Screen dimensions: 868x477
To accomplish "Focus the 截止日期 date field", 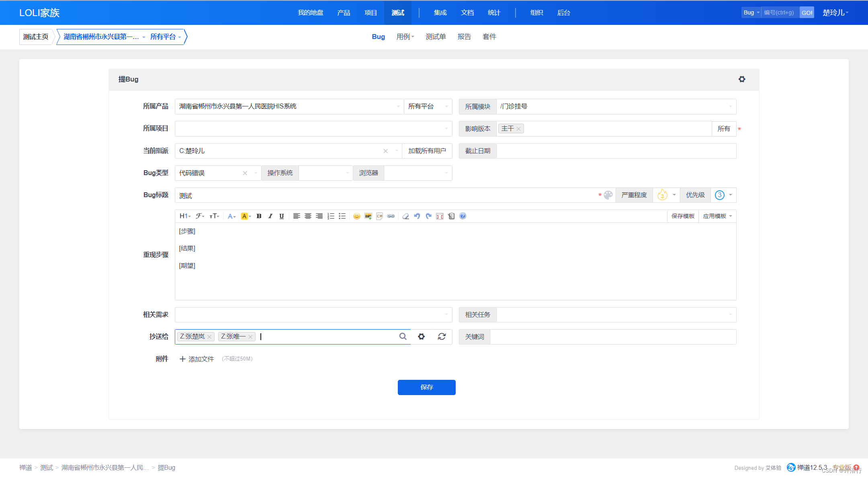I will pos(616,151).
